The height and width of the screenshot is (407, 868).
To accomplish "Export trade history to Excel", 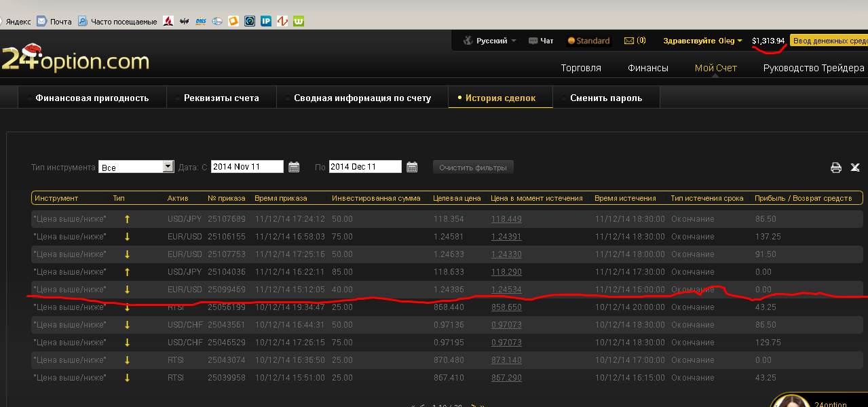I will click(x=855, y=168).
